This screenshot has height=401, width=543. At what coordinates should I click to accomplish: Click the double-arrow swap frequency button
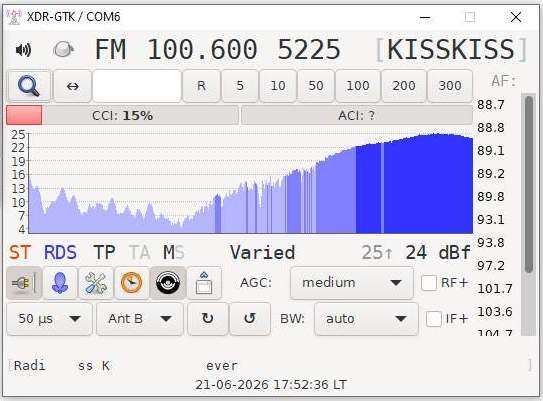[x=73, y=86]
